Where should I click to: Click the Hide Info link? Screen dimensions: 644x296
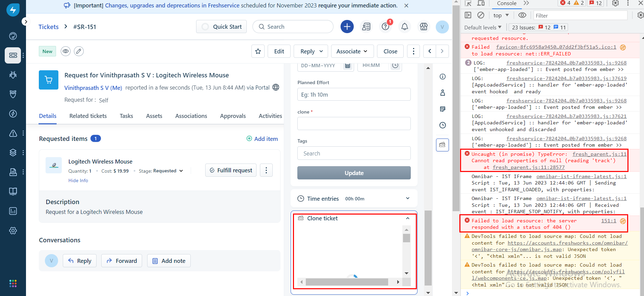click(78, 180)
